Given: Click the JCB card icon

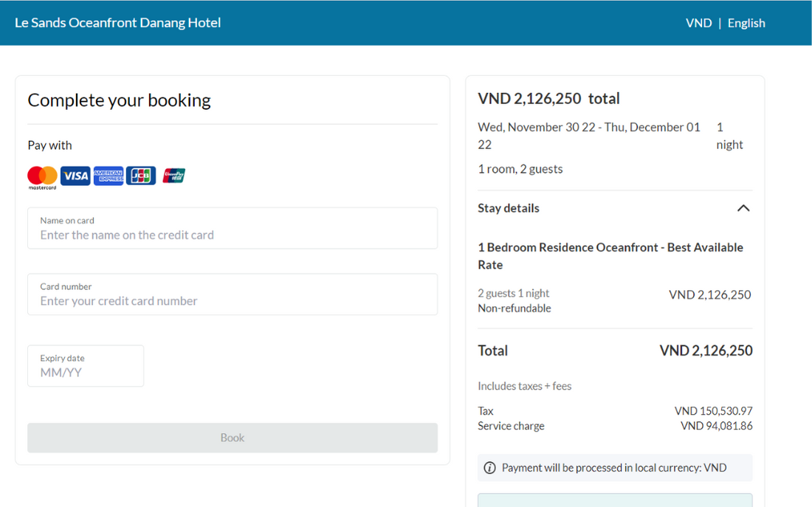Looking at the screenshot, I should point(141,176).
